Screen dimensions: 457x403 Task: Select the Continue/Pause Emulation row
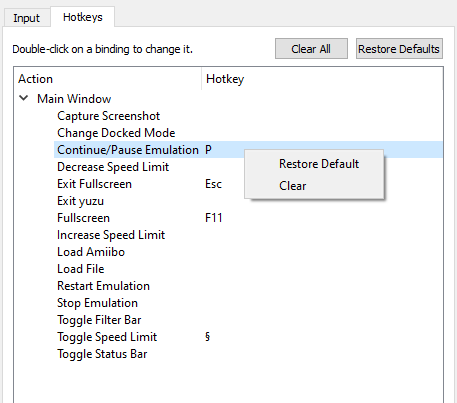coord(248,150)
